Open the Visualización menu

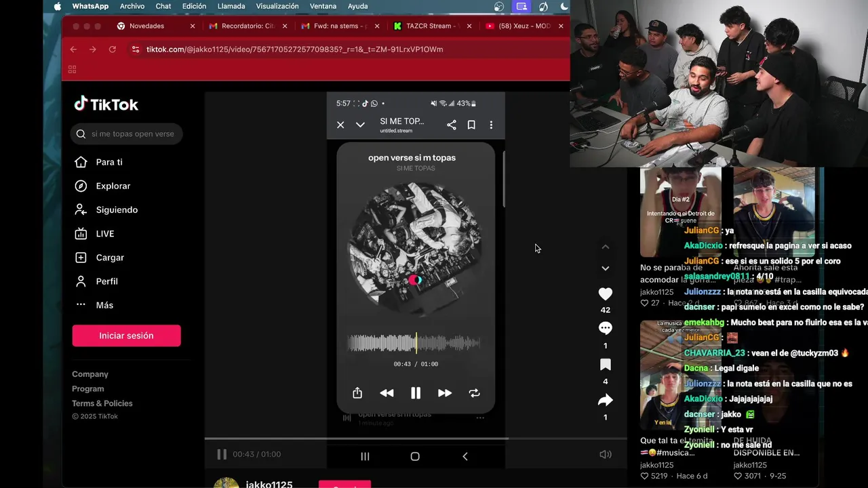277,6
